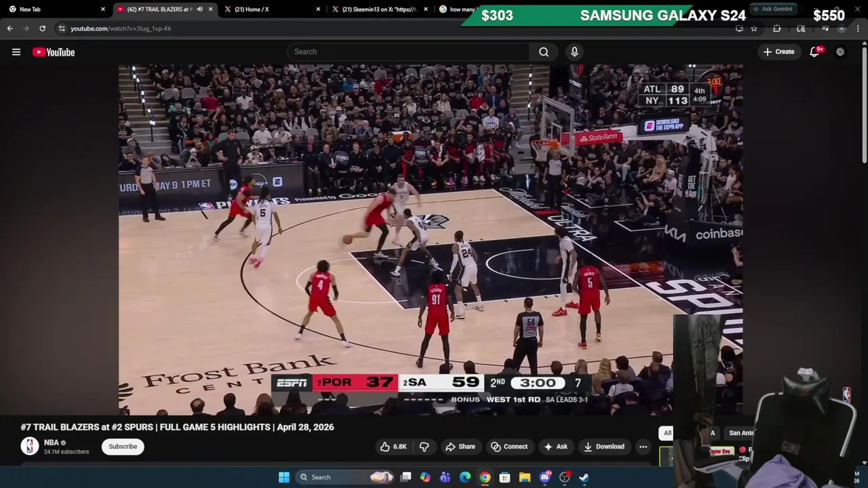Open the NBA channel avatar

click(29, 446)
